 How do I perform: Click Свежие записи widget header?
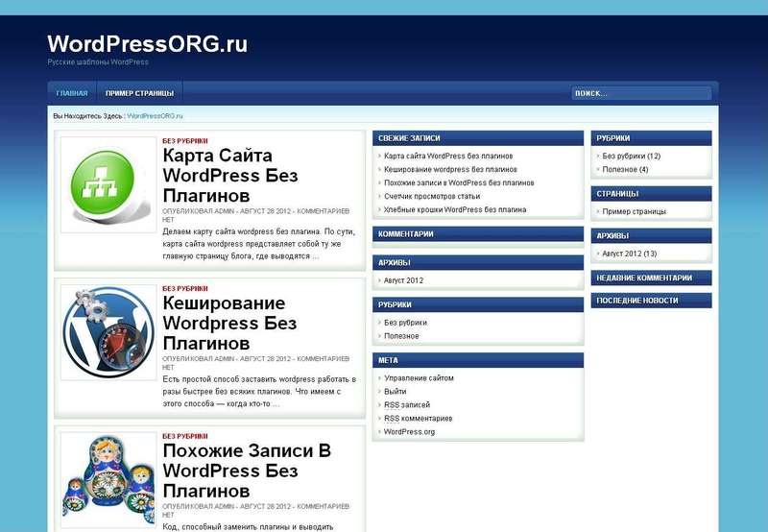[x=478, y=138]
